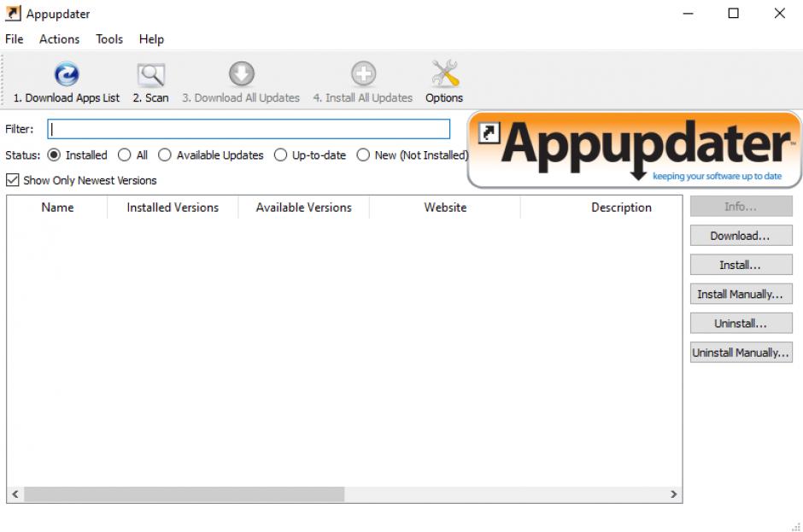This screenshot has height=532, width=803.
Task: Open Options via the tools icon
Action: click(x=444, y=73)
